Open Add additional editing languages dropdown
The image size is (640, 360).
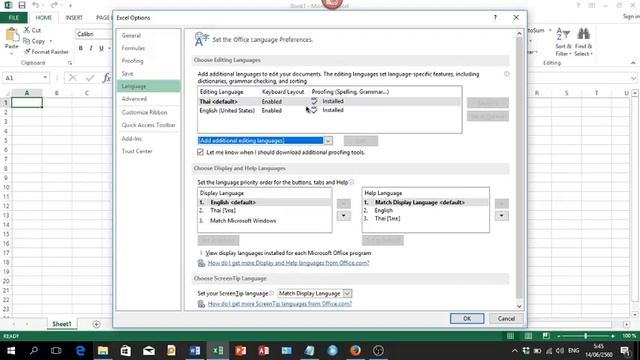(328, 141)
